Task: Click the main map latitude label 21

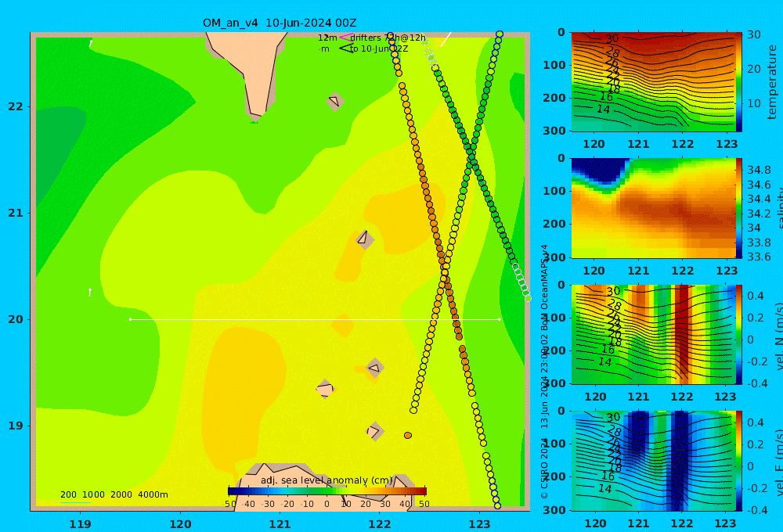Action: (x=16, y=213)
